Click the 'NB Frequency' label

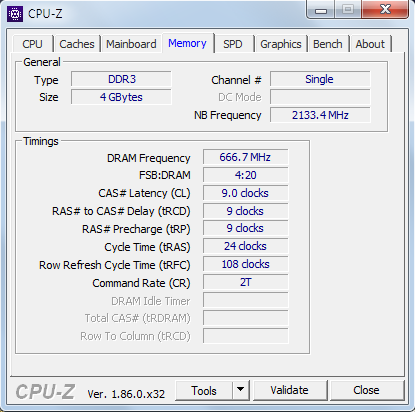(228, 115)
